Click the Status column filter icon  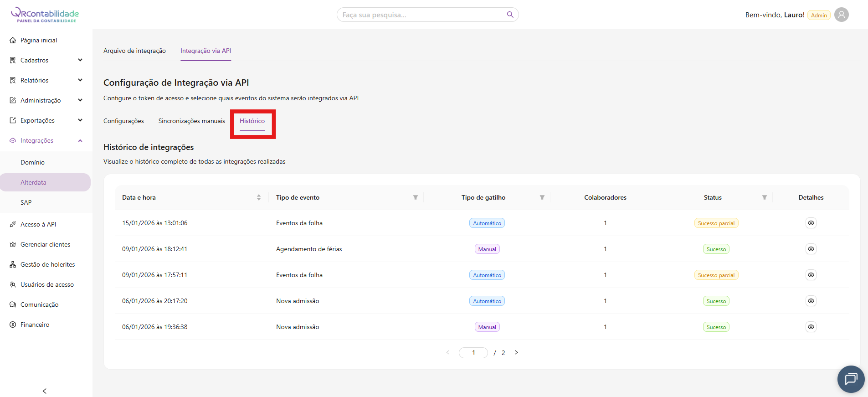[x=764, y=197]
